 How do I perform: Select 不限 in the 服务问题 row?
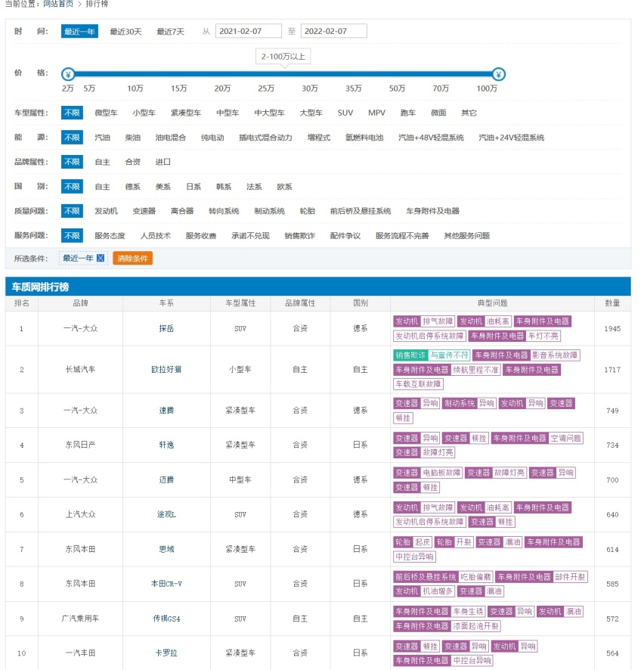72,235
